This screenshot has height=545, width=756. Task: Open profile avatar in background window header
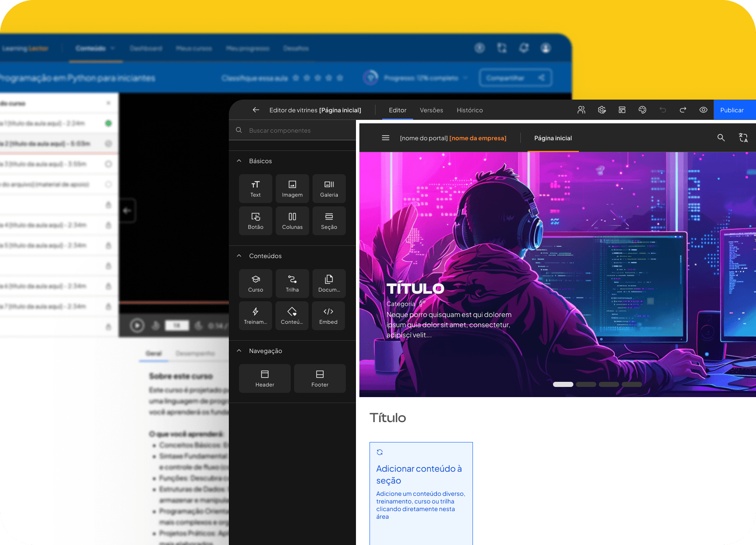pyautogui.click(x=546, y=48)
